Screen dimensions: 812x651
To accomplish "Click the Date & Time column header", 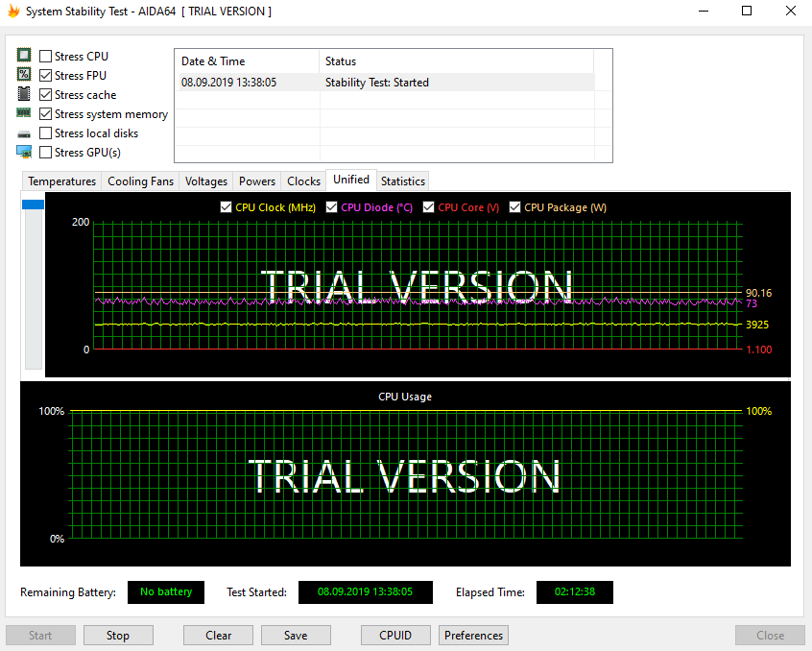I will coord(247,61).
